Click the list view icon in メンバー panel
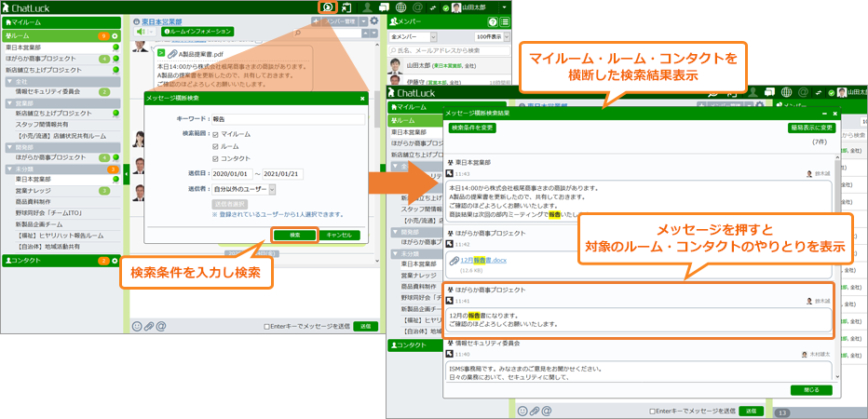Image resolution: width=868 pixels, height=419 pixels. pos(504,21)
